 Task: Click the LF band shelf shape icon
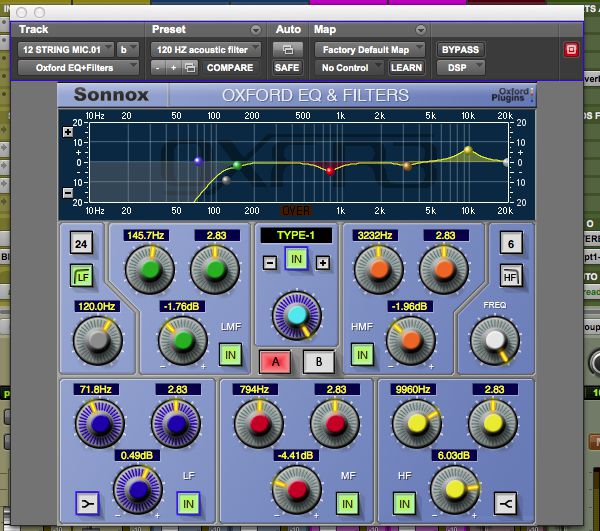click(88, 503)
